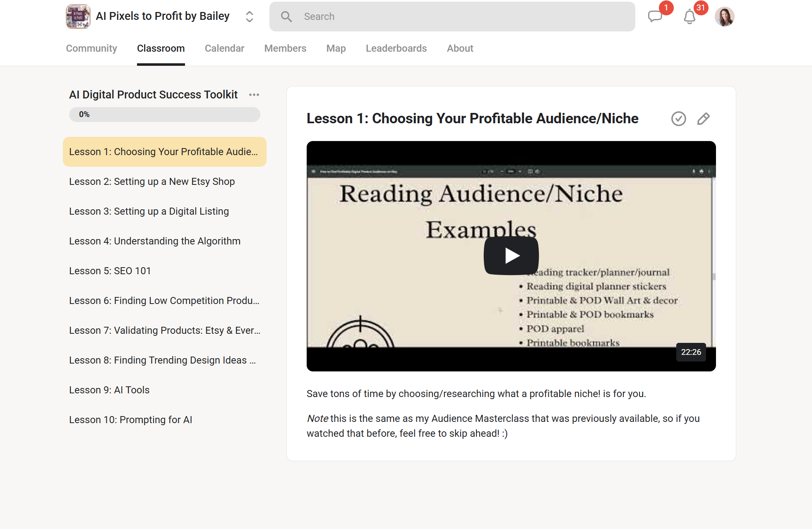This screenshot has height=529, width=812.
Task: Edit the lesson using the pencil icon
Action: tap(703, 119)
